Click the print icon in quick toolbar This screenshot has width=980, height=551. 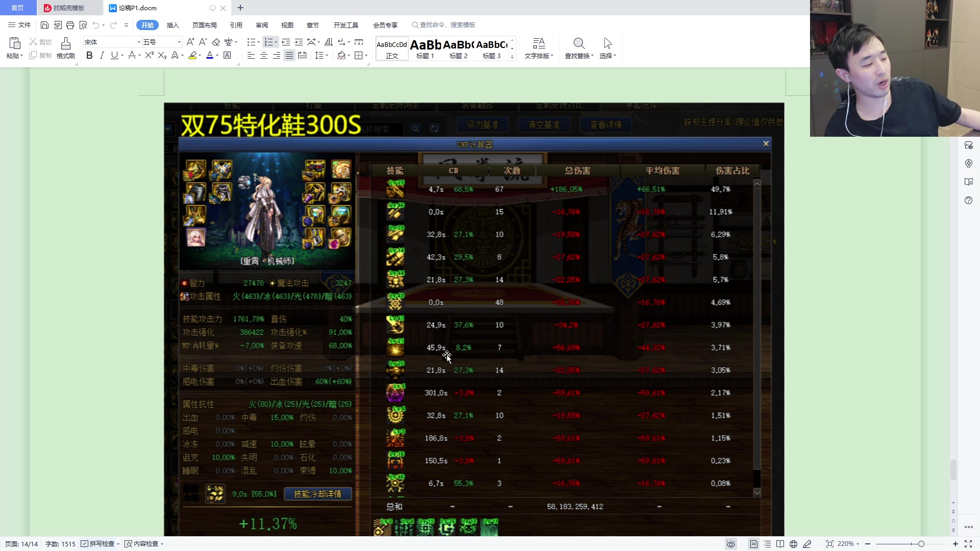[70, 25]
